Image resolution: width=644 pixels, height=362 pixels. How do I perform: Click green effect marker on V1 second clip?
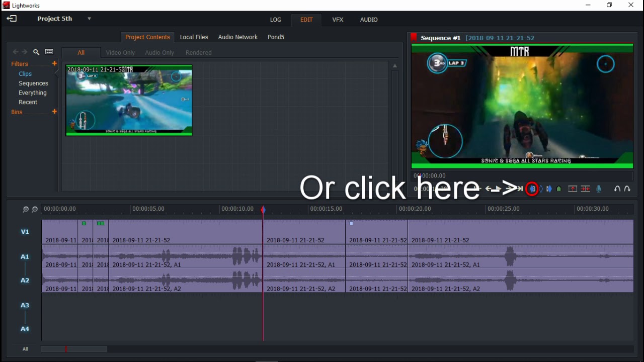pos(84,223)
